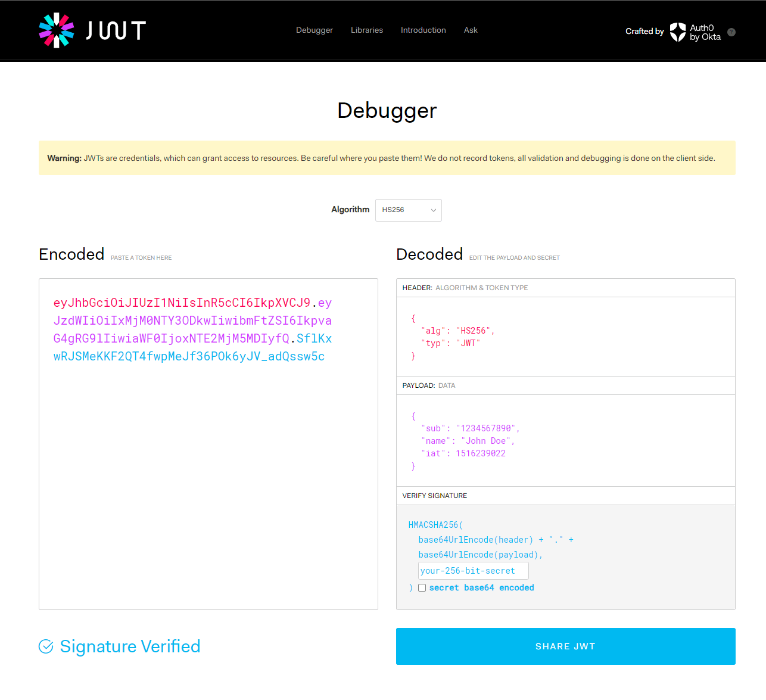Click the header JSON editor area
Image resolution: width=766 pixels, height=700 pixels.
[x=565, y=337]
